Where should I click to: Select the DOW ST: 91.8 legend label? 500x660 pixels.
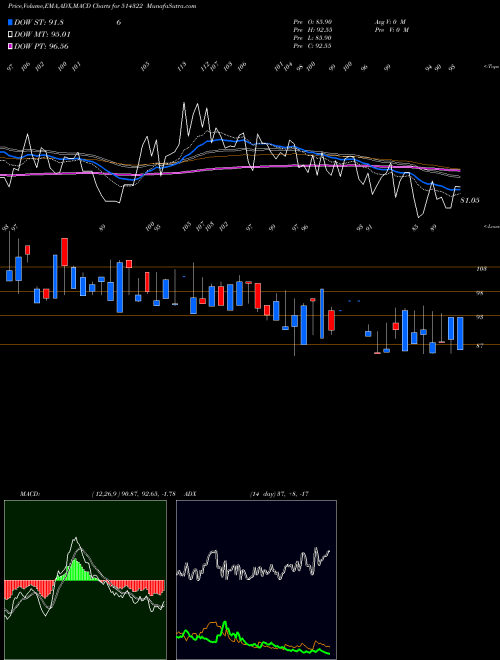pos(39,22)
